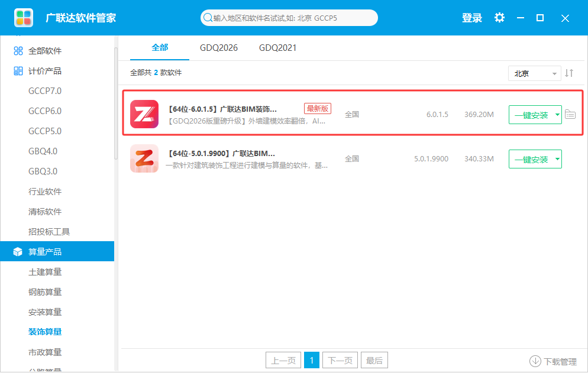Toggle sort order arrows icon
This screenshot has width=588, height=373.
tap(569, 73)
